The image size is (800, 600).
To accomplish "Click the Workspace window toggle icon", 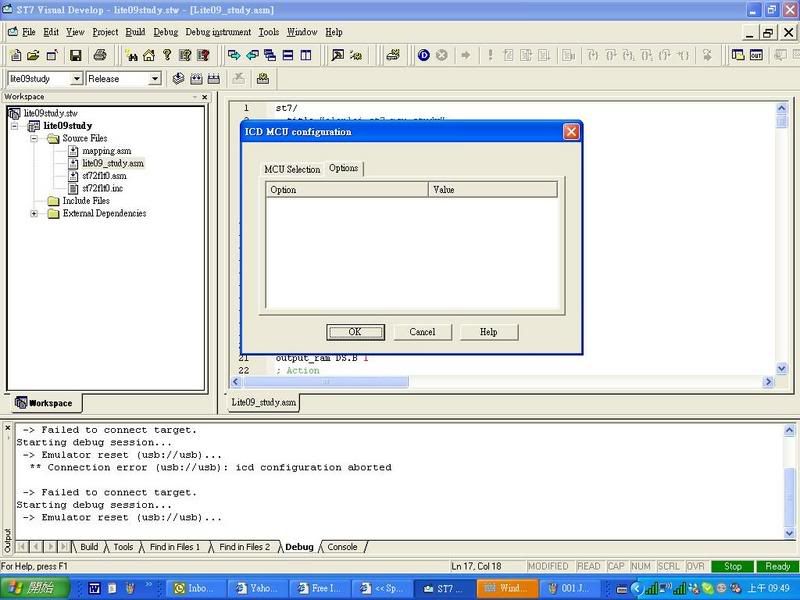I will [x=738, y=55].
